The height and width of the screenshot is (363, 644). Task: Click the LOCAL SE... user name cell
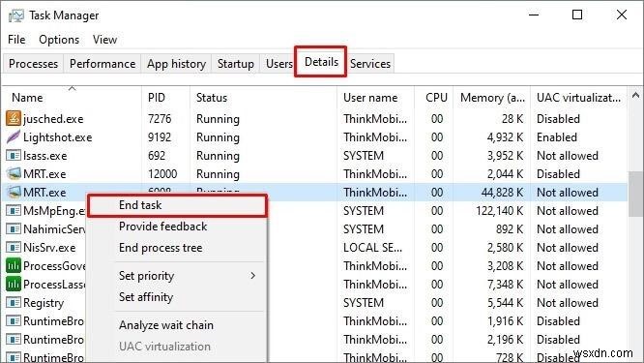pos(372,248)
